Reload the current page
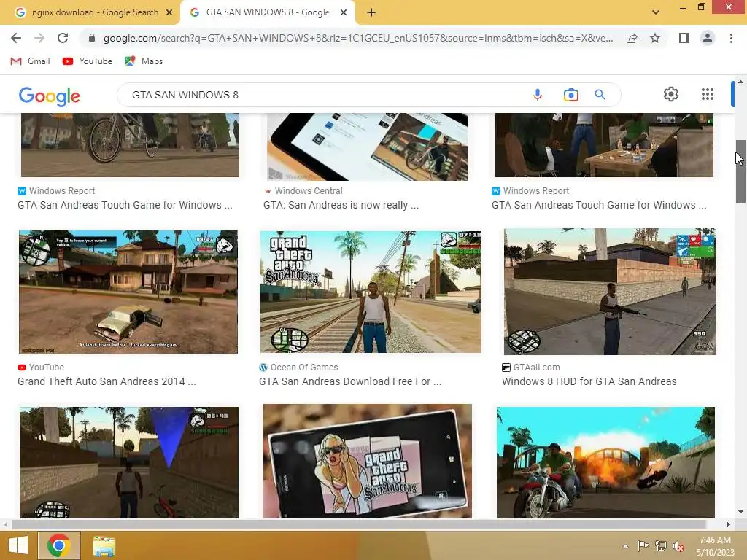The height and width of the screenshot is (560, 747). [63, 38]
